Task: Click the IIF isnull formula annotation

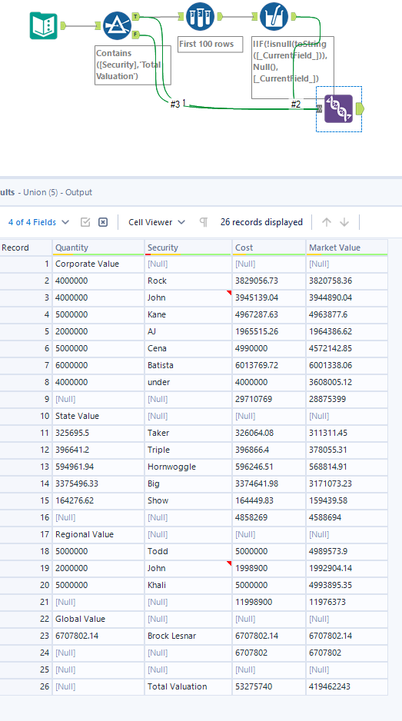Action: click(293, 68)
